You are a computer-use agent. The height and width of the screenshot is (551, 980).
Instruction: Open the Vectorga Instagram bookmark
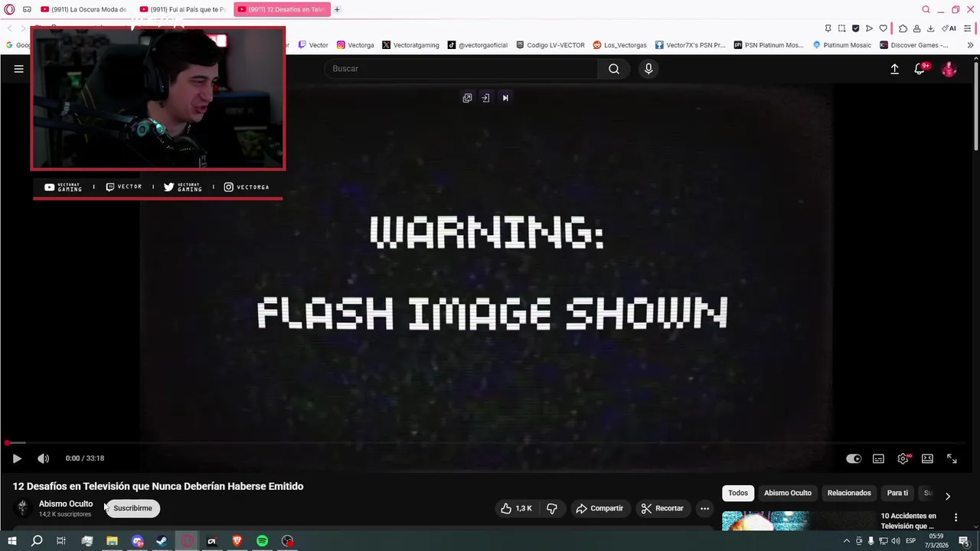[x=355, y=45]
